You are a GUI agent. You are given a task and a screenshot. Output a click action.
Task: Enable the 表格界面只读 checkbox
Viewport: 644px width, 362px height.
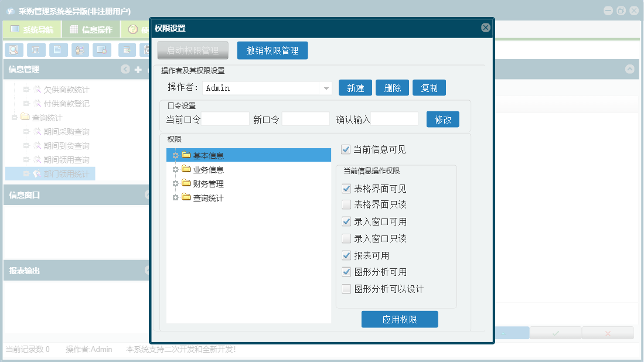click(346, 204)
